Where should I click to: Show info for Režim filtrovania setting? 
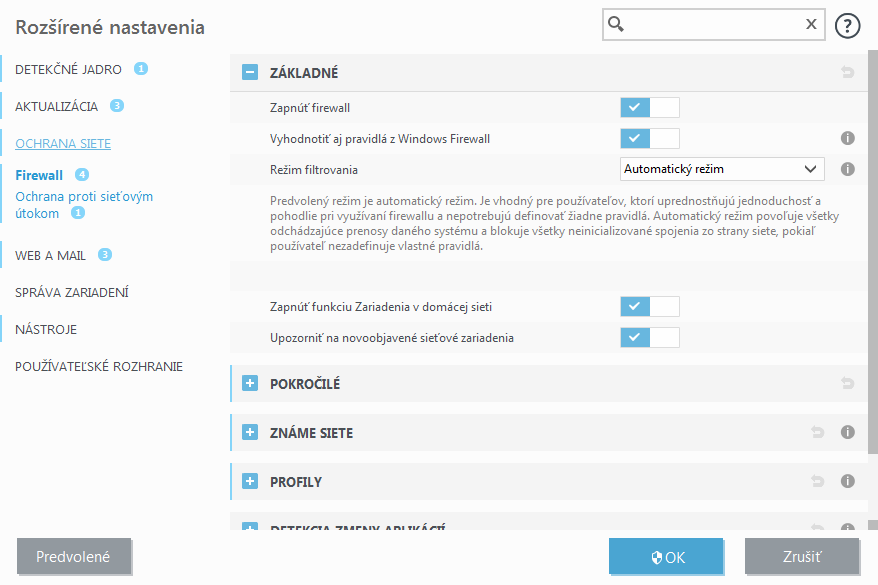point(847,169)
